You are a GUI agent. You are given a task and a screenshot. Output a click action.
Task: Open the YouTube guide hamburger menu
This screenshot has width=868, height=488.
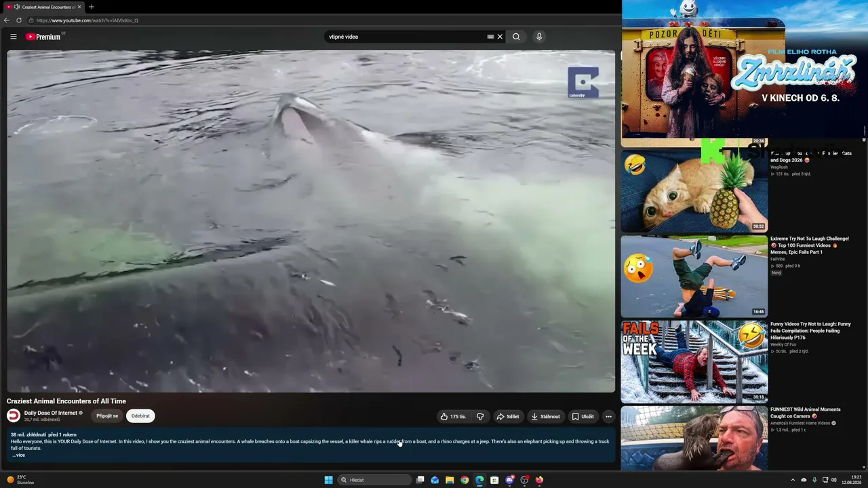13,37
